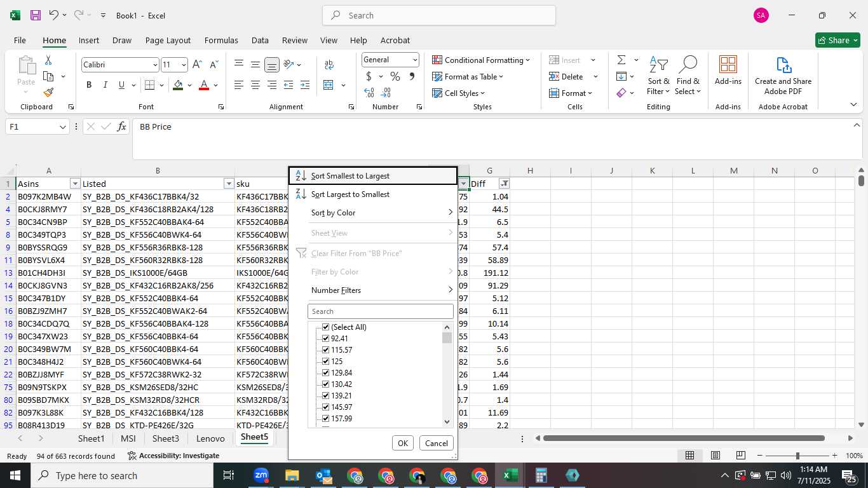Screen dimensions: 868x488
Task: Uncheck the 139.21 filter value
Action: pos(326,396)
